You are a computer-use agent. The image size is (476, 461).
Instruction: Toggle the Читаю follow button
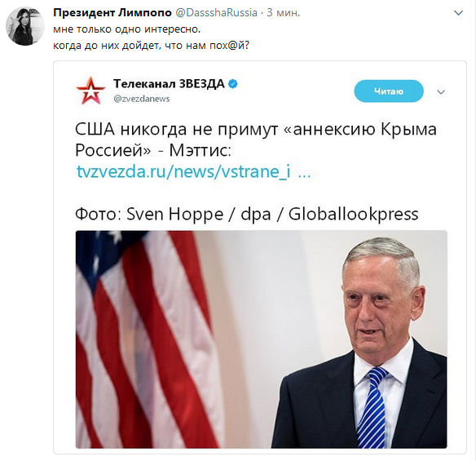pyautogui.click(x=389, y=91)
